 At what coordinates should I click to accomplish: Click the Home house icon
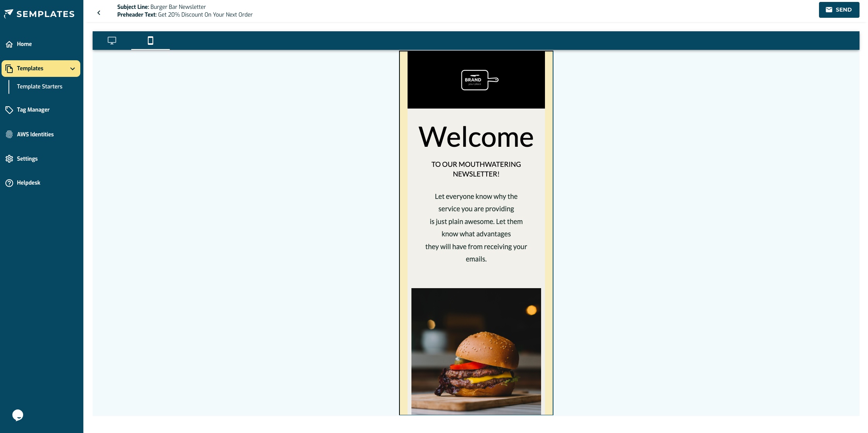pos(9,44)
